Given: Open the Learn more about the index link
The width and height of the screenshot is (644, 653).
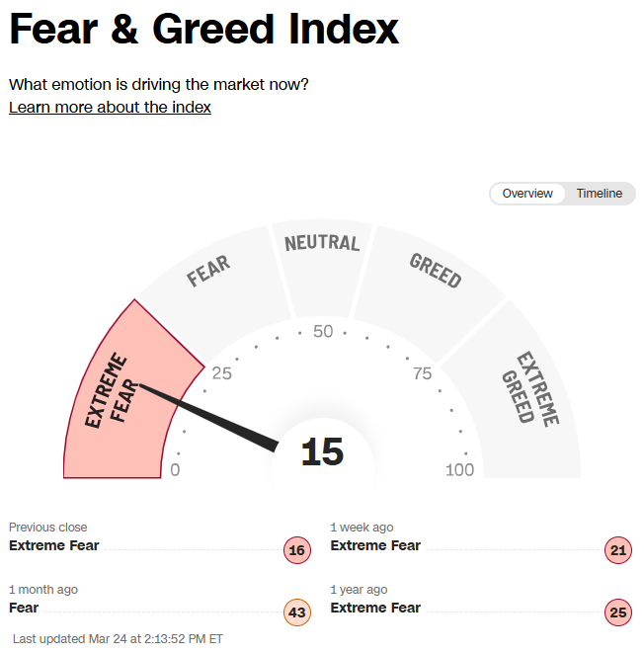Looking at the screenshot, I should (110, 107).
